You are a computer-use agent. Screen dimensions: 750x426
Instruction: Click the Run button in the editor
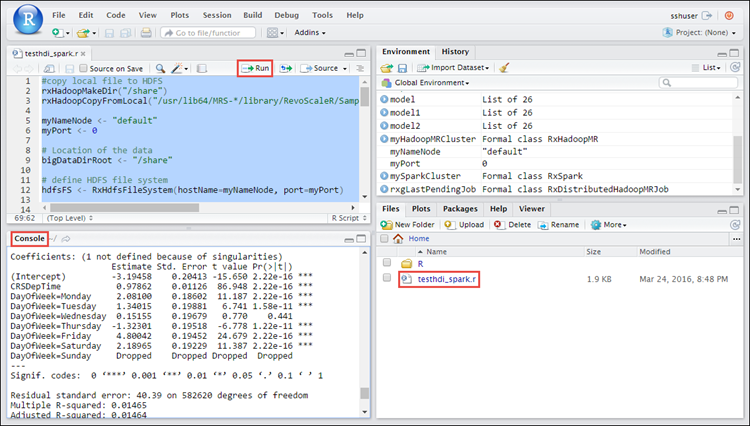point(255,68)
